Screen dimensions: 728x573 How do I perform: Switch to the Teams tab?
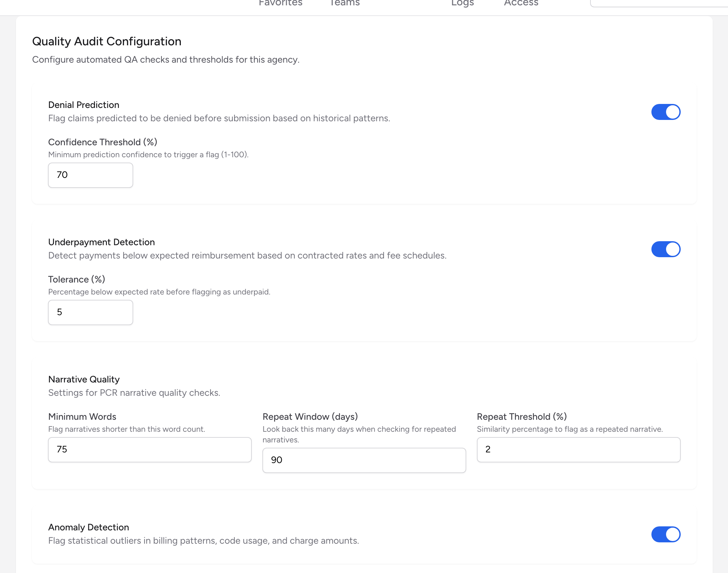(x=344, y=3)
